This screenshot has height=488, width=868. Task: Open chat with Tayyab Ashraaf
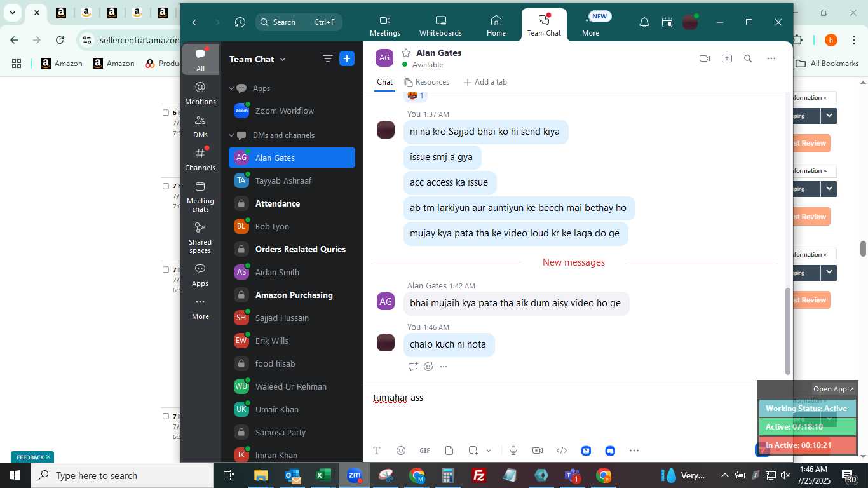[292, 180]
